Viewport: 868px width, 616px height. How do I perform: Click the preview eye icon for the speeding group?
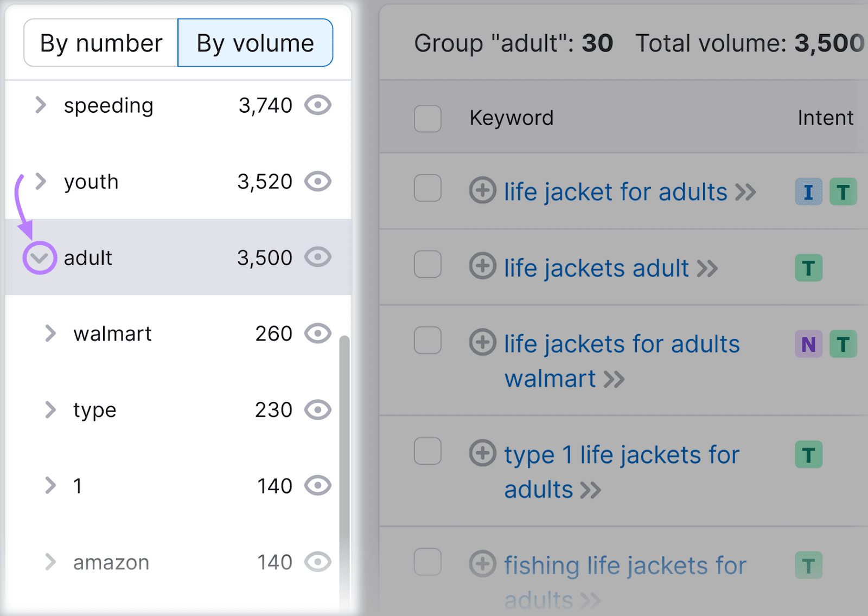(318, 105)
